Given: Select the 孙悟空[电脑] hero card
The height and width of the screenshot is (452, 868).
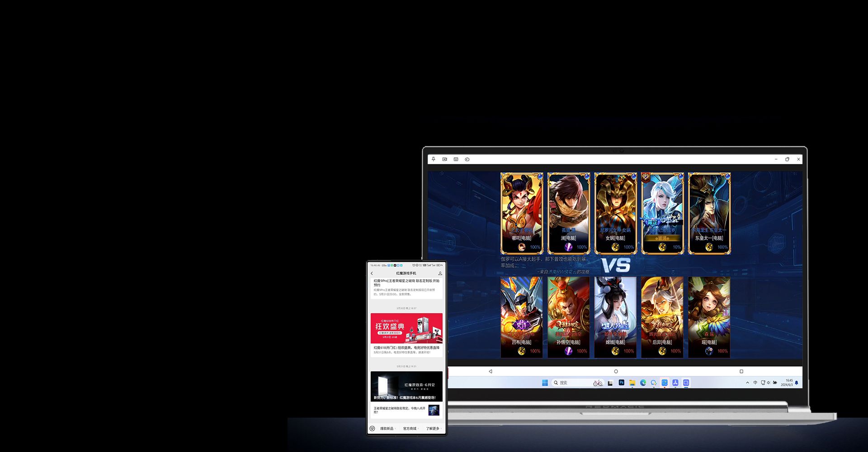Looking at the screenshot, I should point(569,317).
